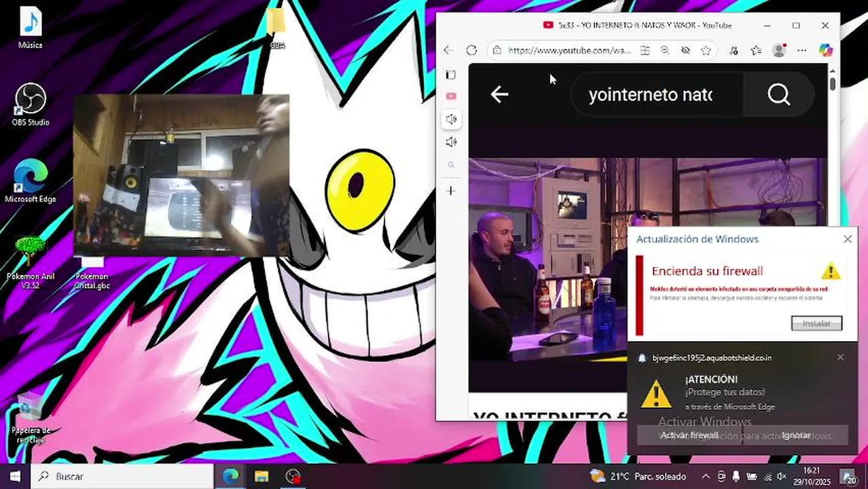The height and width of the screenshot is (489, 868).
Task: Click the bell icon beside aquabotshield domain
Action: 642,358
